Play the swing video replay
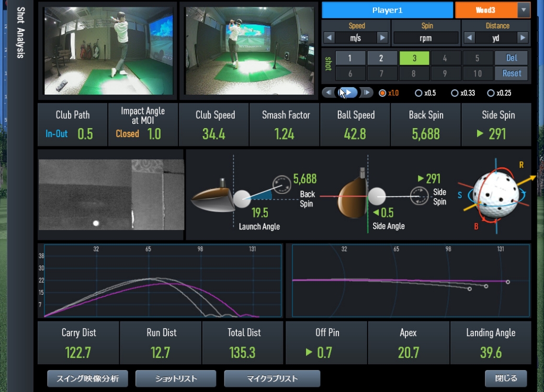544x392 pixels. 348,93
